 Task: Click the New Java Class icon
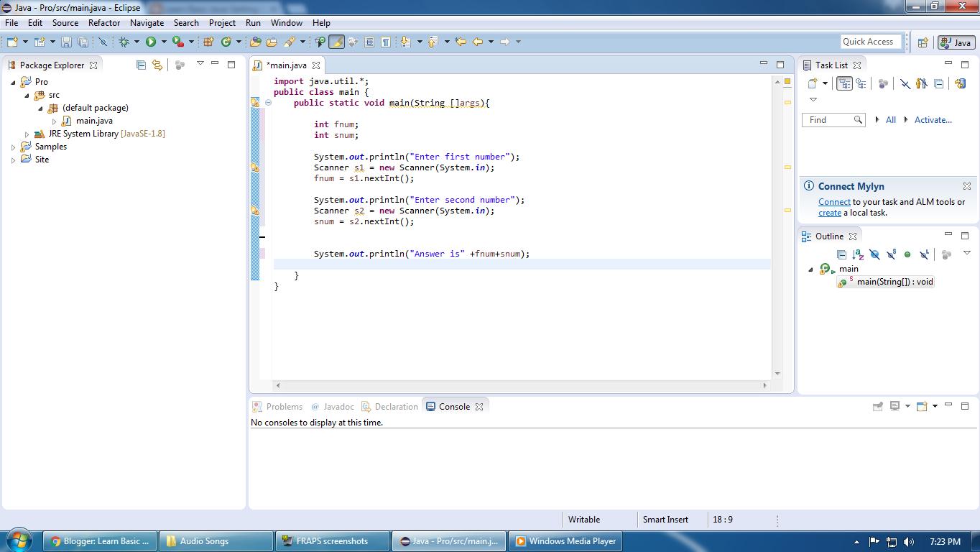point(226,42)
